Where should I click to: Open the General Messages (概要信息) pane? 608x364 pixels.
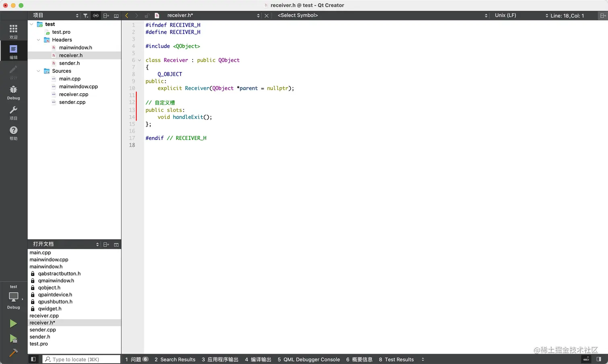click(359, 359)
